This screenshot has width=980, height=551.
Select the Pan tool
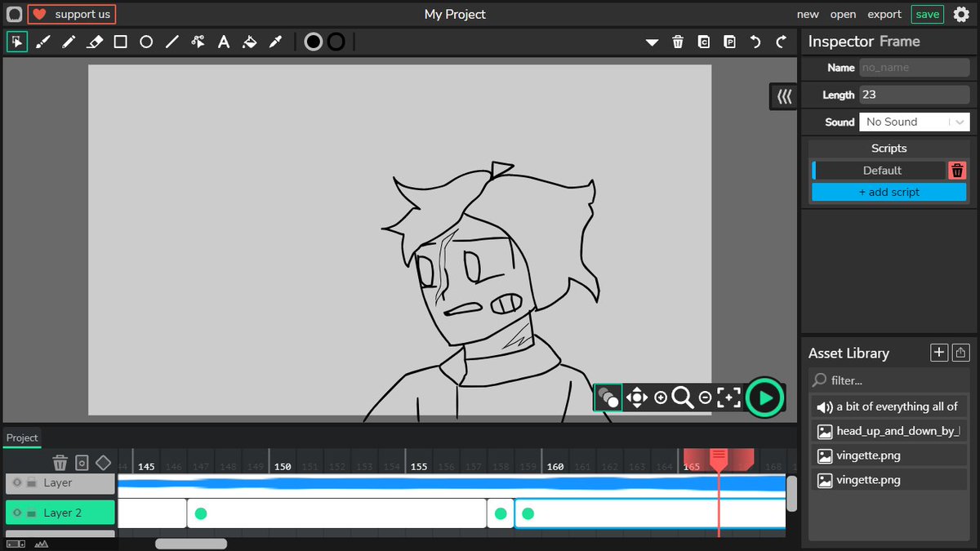(636, 398)
